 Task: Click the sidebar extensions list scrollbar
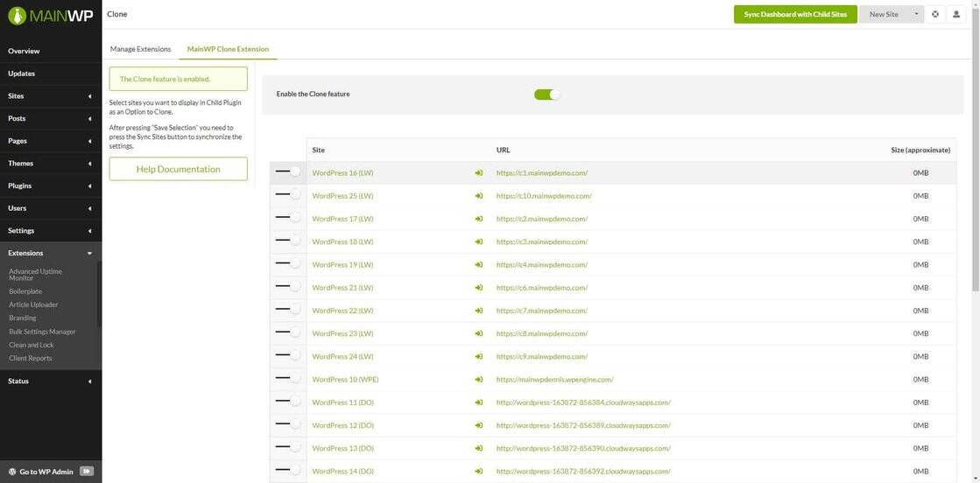[x=99, y=294]
